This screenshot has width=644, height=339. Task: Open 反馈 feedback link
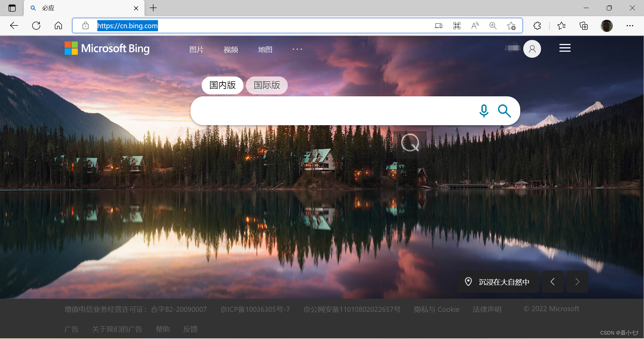pyautogui.click(x=191, y=329)
